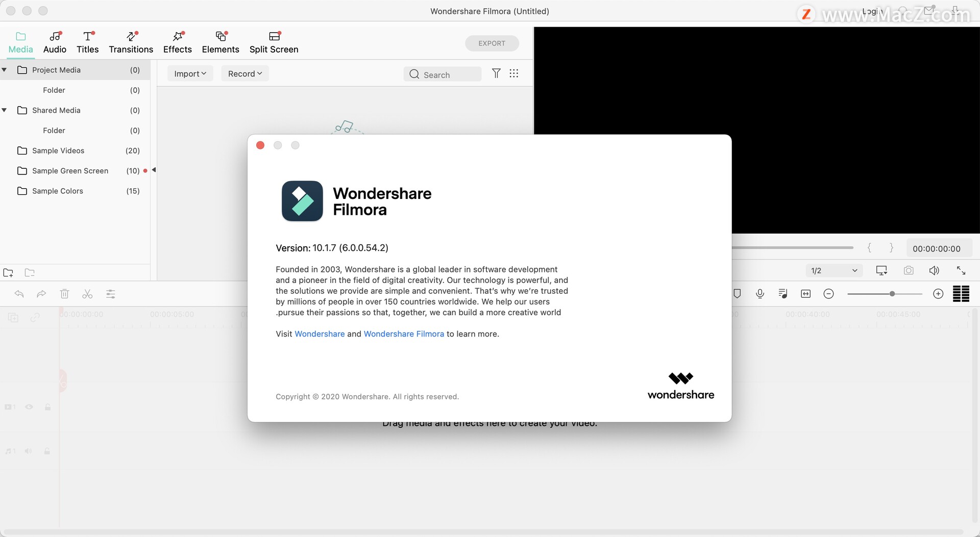Open the Record dropdown

click(245, 73)
